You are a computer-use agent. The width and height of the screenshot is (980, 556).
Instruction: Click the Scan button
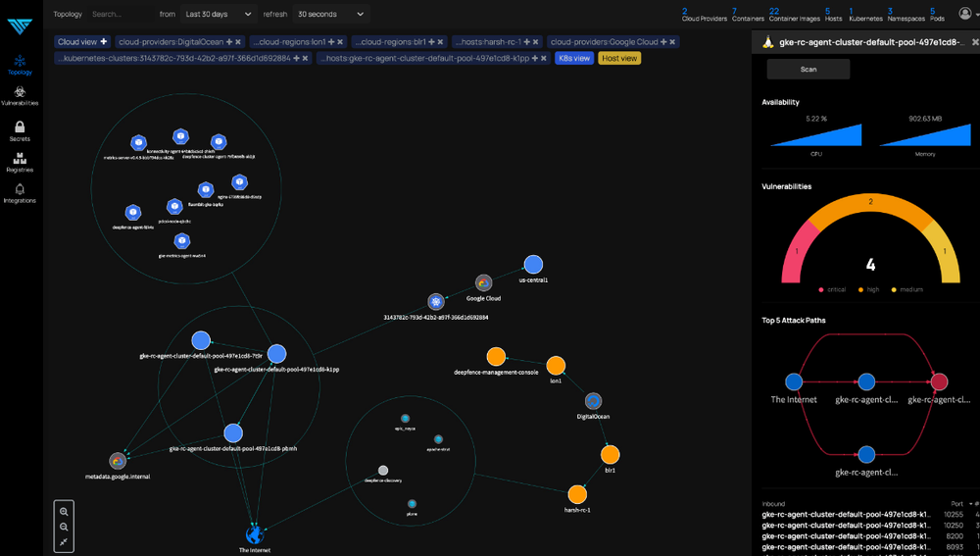tap(808, 70)
